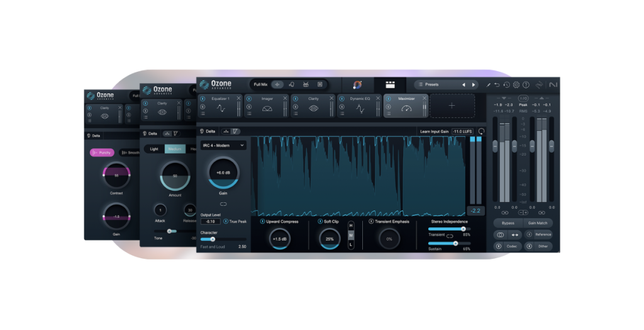The height and width of the screenshot is (330, 644).
Task: Solo the Imager module
Action: [249, 107]
